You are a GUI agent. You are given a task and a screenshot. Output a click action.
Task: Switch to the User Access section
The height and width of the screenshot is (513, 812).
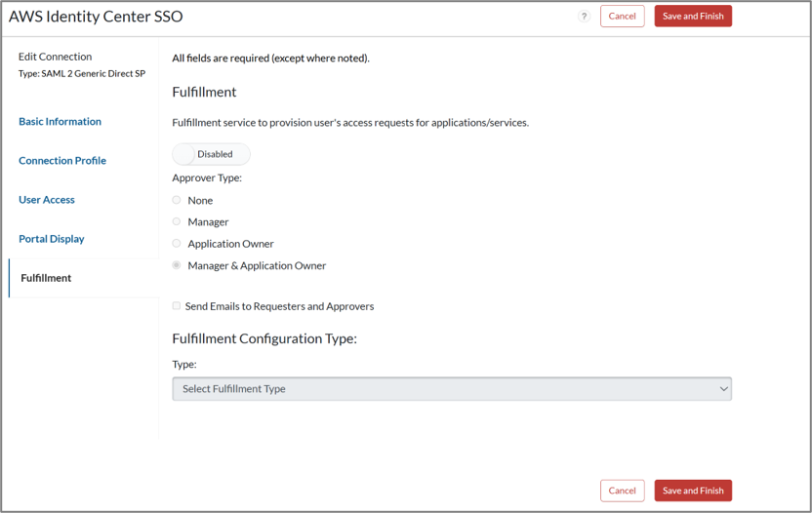click(47, 200)
